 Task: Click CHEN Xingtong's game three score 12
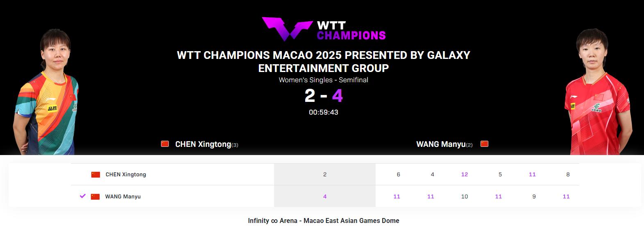click(465, 175)
